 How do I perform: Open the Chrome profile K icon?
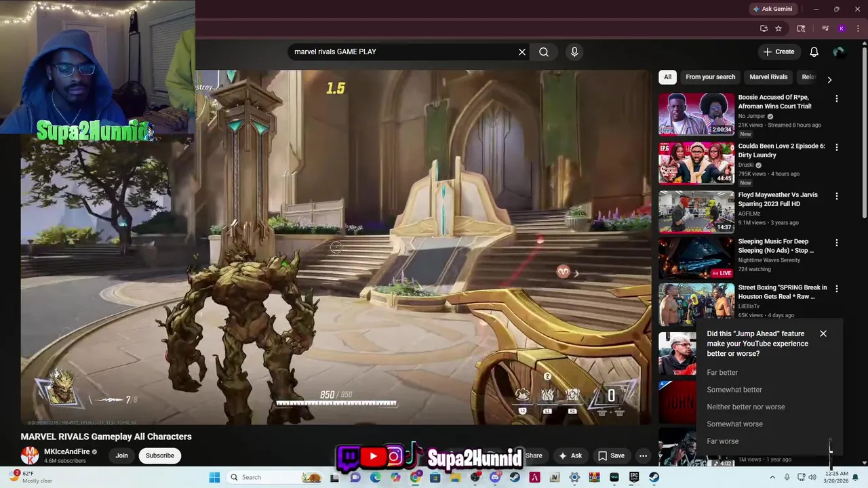842,28
